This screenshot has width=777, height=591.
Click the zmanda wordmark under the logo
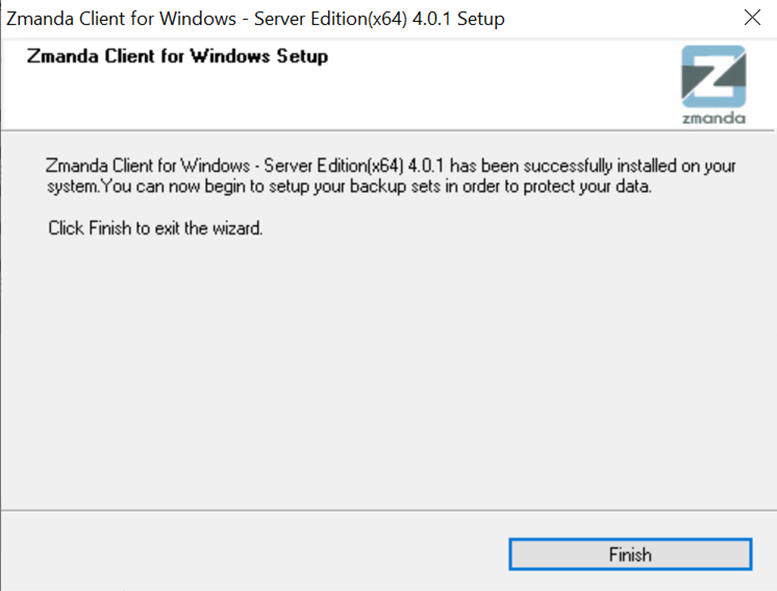[x=714, y=118]
